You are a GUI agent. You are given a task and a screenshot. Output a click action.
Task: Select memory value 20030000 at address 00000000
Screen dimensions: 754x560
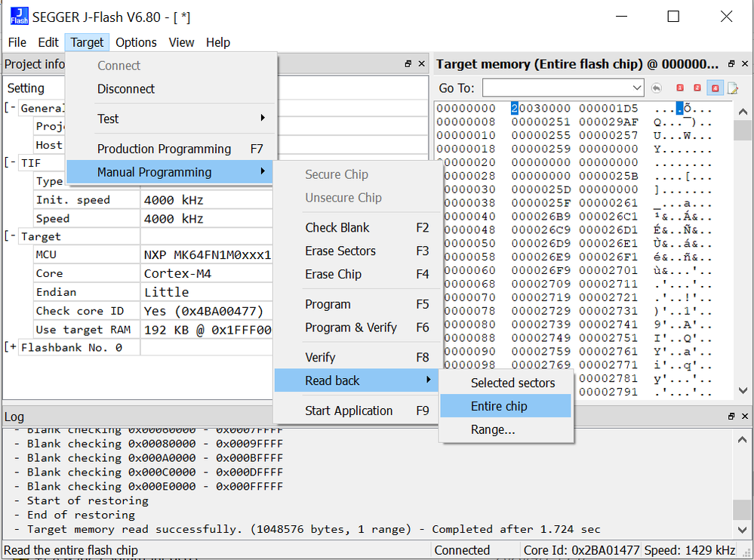[540, 108]
